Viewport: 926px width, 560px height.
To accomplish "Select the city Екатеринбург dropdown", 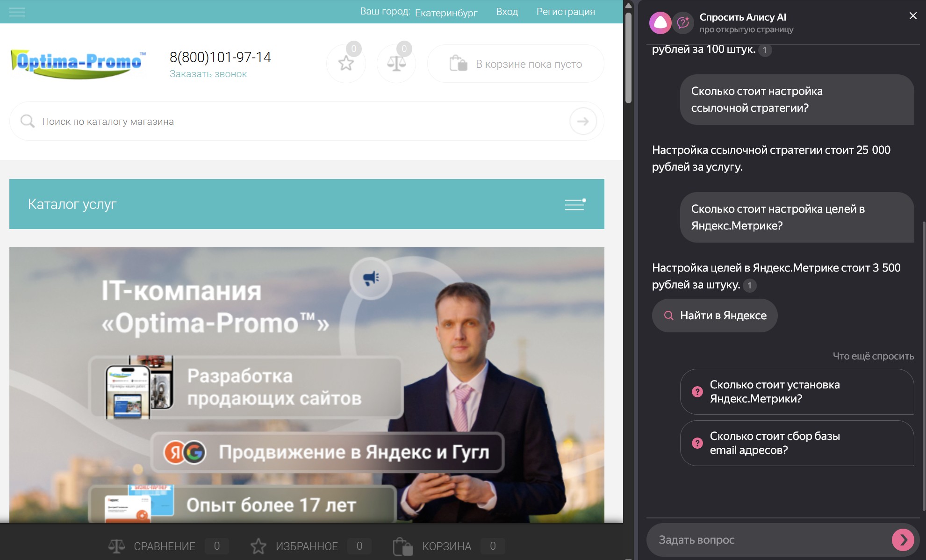I will (445, 13).
